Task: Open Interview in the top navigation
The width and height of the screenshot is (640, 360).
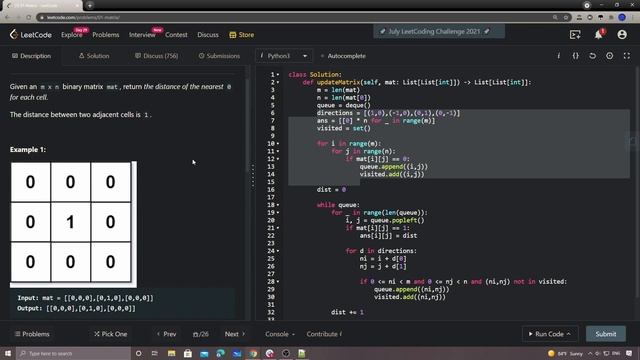Action: 142,35
